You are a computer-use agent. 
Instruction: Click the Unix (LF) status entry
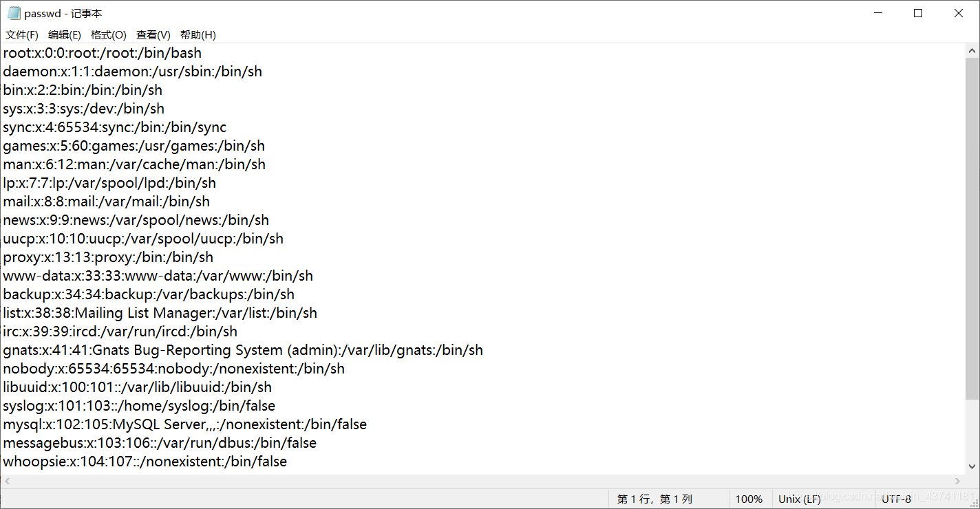[x=800, y=499]
